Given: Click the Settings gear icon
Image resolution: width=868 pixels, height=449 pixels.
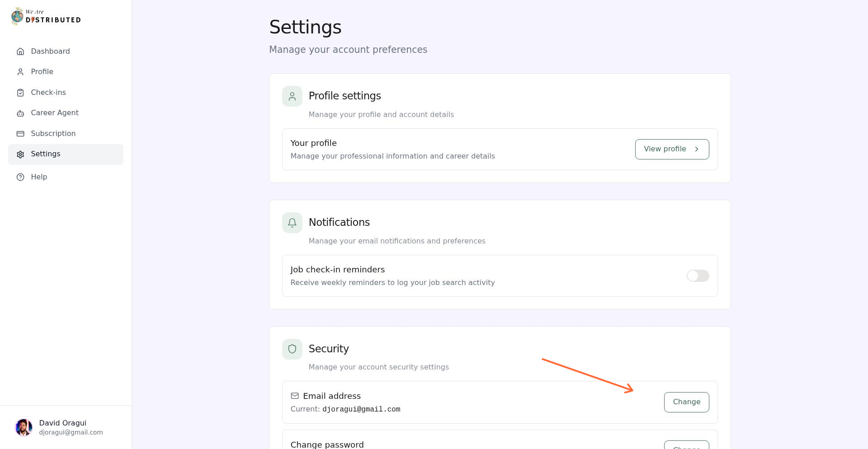Looking at the screenshot, I should 20,154.
